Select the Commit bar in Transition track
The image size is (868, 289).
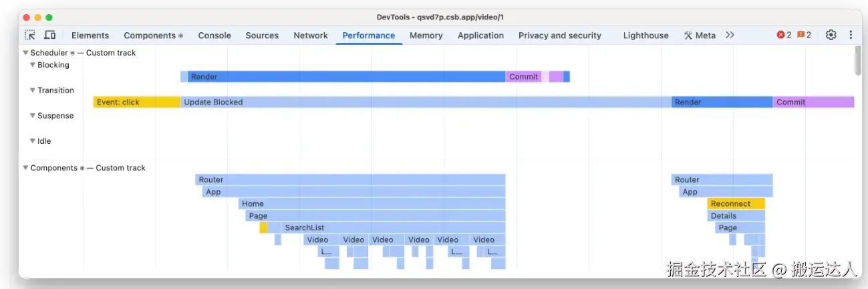pyautogui.click(x=814, y=102)
